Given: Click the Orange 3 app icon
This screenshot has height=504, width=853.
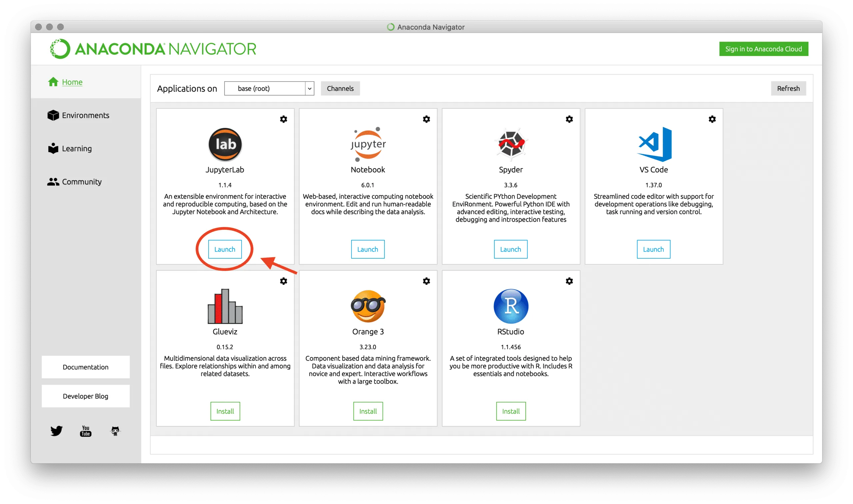Looking at the screenshot, I should [x=368, y=306].
